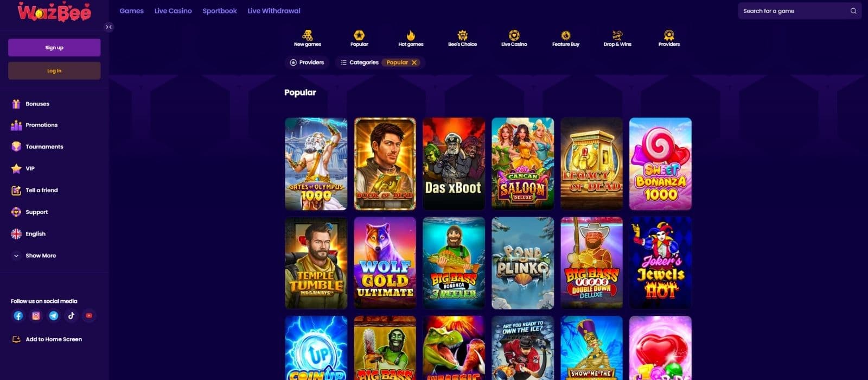
Task: Open Bee's Choice category icon
Action: click(x=462, y=35)
